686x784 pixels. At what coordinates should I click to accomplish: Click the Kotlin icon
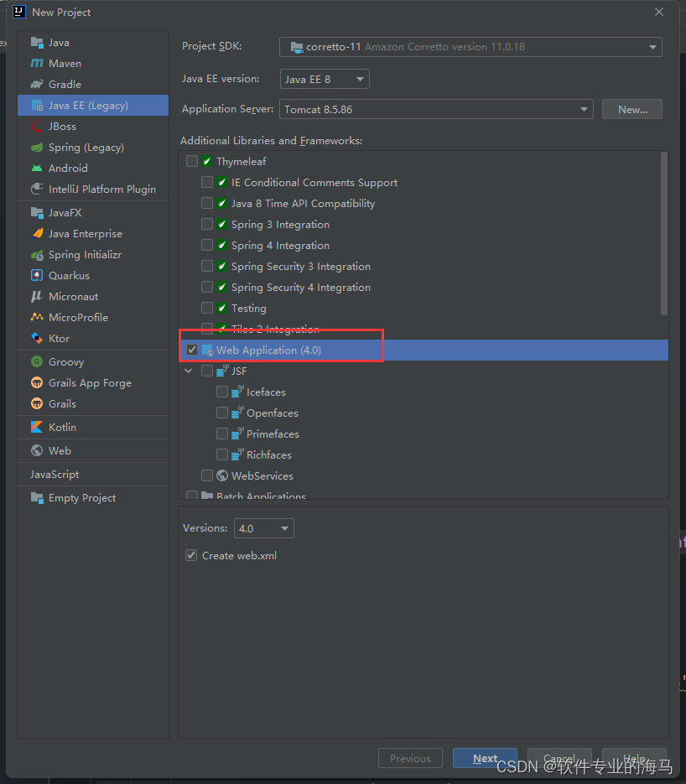point(37,427)
